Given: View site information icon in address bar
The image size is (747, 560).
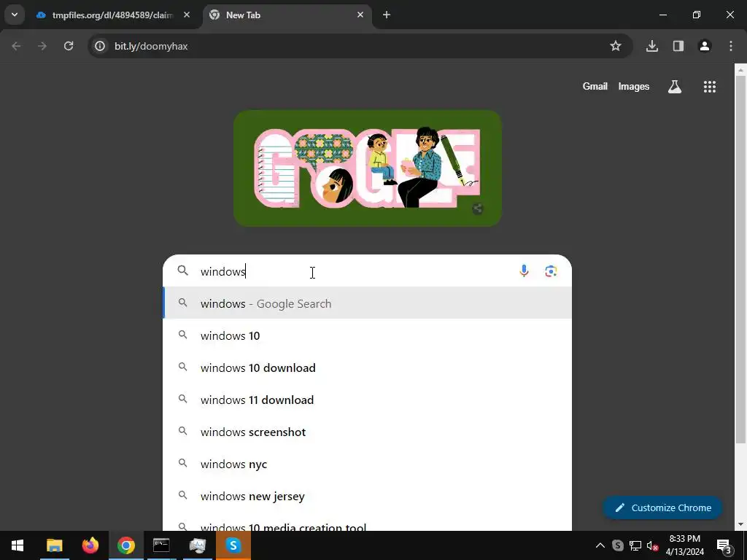Looking at the screenshot, I should coord(99,46).
